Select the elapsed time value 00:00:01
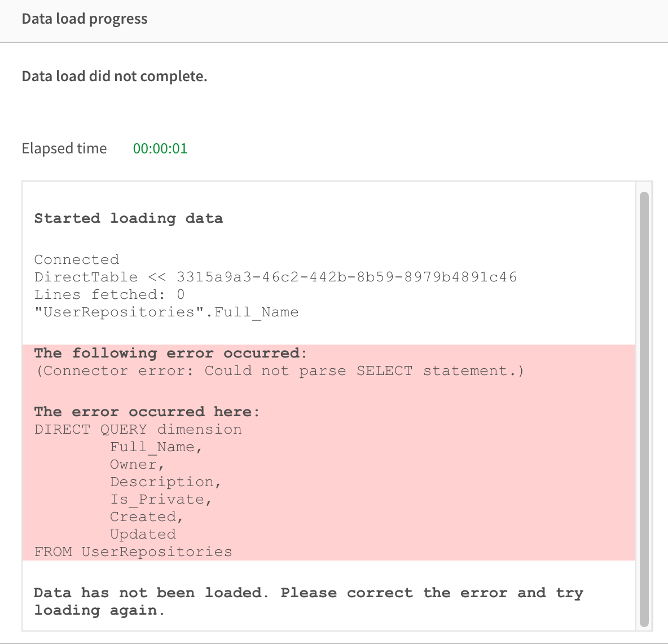This screenshot has height=644, width=668. coord(160,148)
